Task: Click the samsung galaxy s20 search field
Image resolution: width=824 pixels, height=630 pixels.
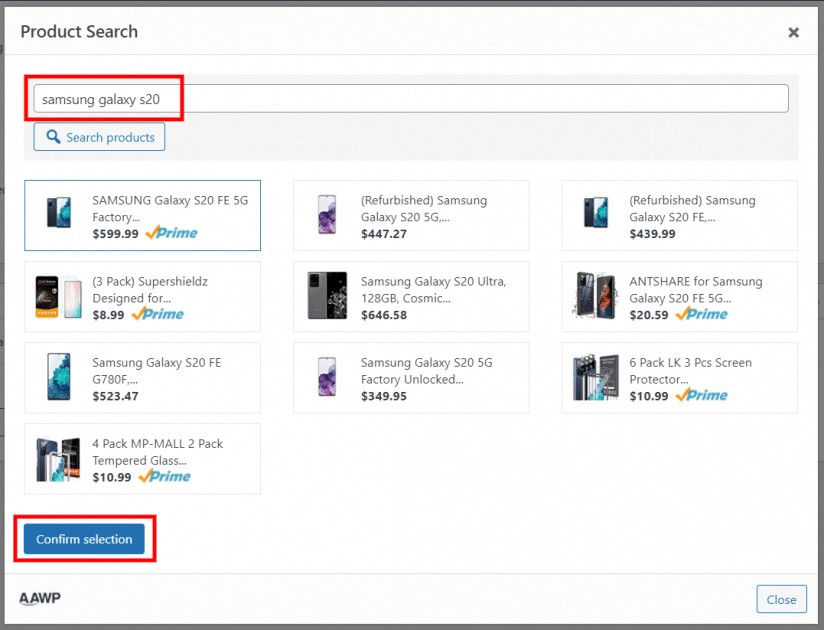Action: point(411,99)
